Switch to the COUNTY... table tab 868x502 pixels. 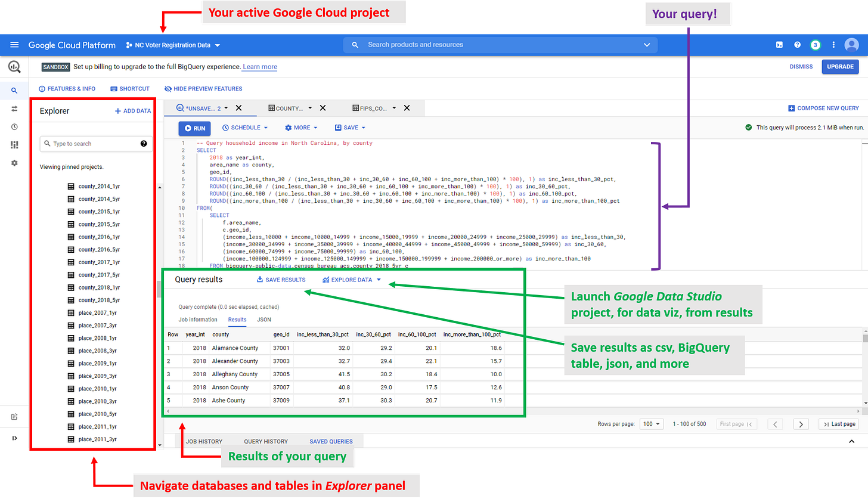click(x=286, y=109)
